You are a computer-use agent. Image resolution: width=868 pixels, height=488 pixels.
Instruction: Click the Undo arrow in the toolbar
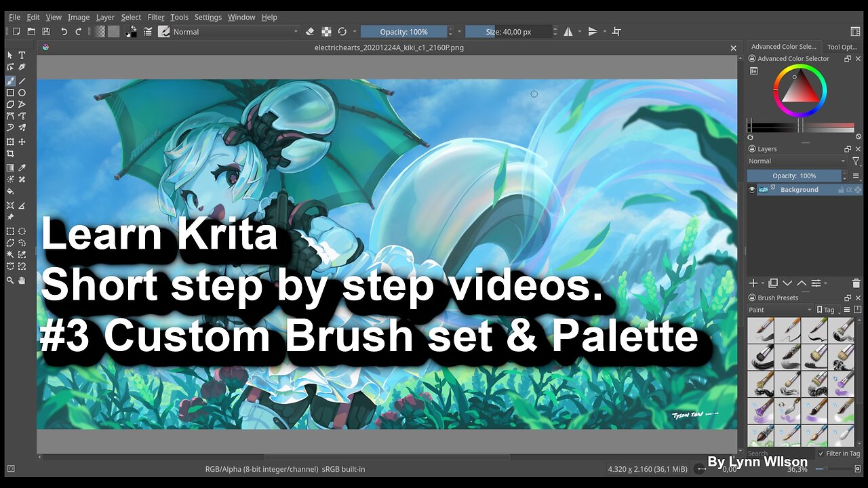click(x=64, y=31)
